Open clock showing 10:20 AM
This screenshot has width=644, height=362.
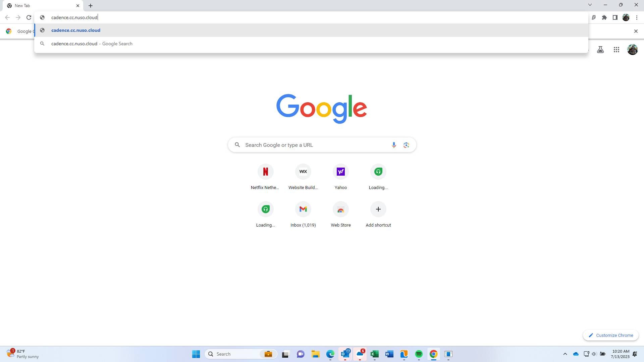pos(621,354)
